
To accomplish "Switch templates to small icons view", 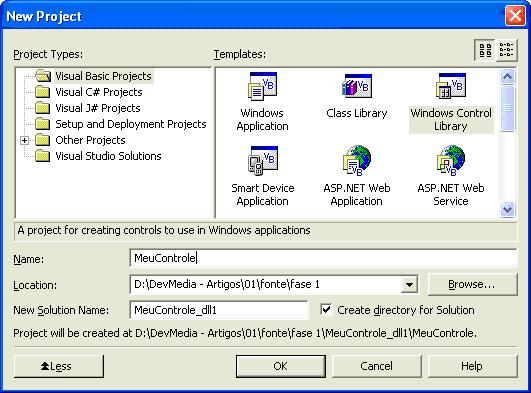I will [506, 50].
